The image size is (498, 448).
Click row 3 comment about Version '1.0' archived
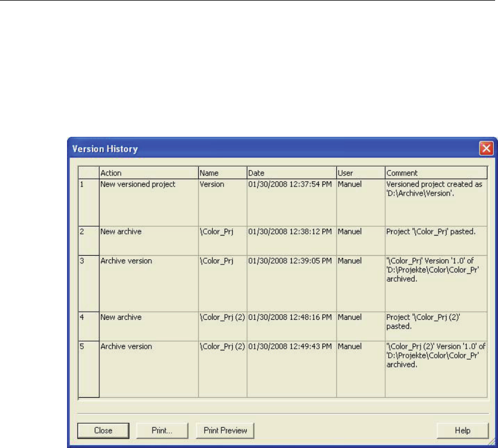(x=436, y=283)
